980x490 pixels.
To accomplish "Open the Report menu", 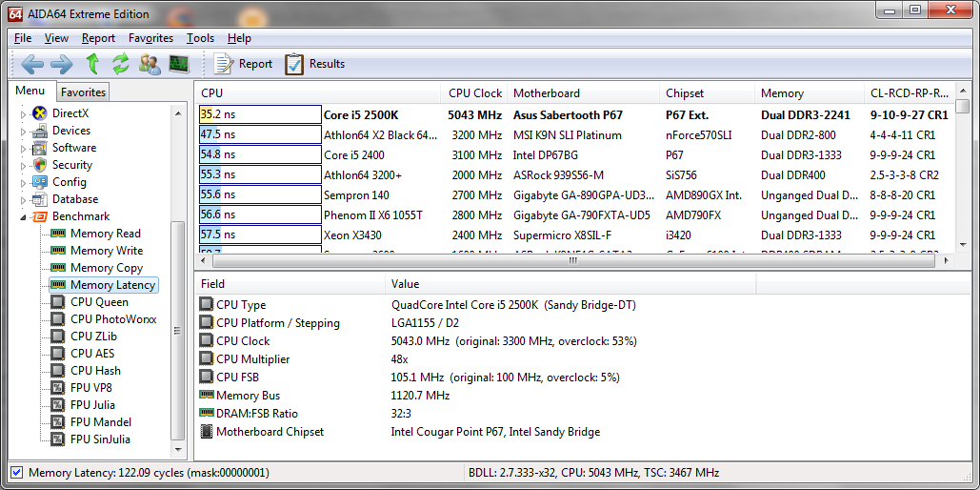I will tap(98, 38).
